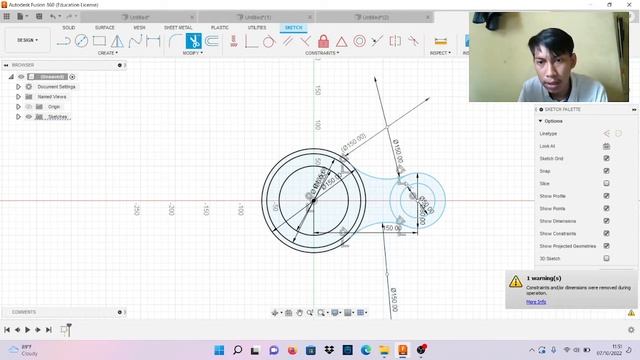Apply Midpoint triangle constraint
Image resolution: width=640 pixels, height=360 pixels.
click(341, 41)
